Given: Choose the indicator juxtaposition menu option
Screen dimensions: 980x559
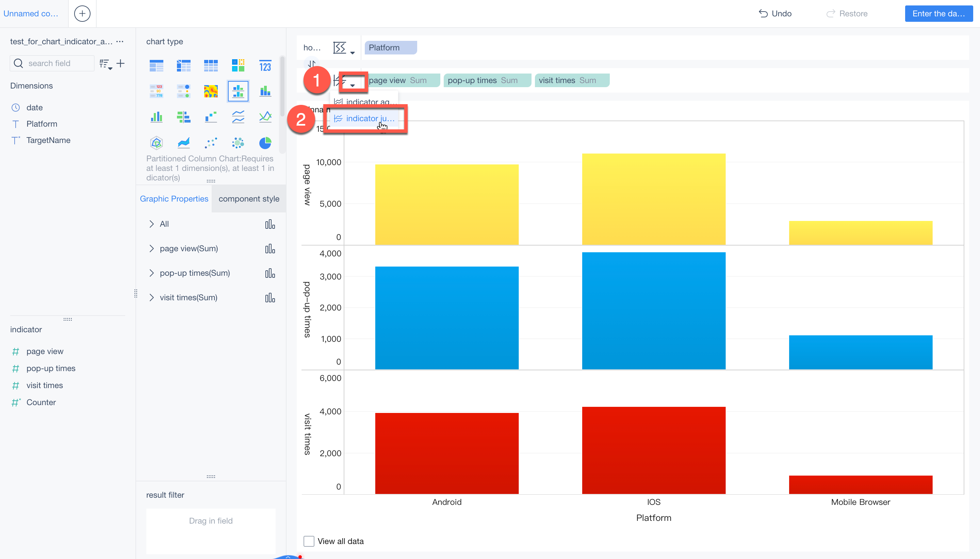Looking at the screenshot, I should point(365,118).
